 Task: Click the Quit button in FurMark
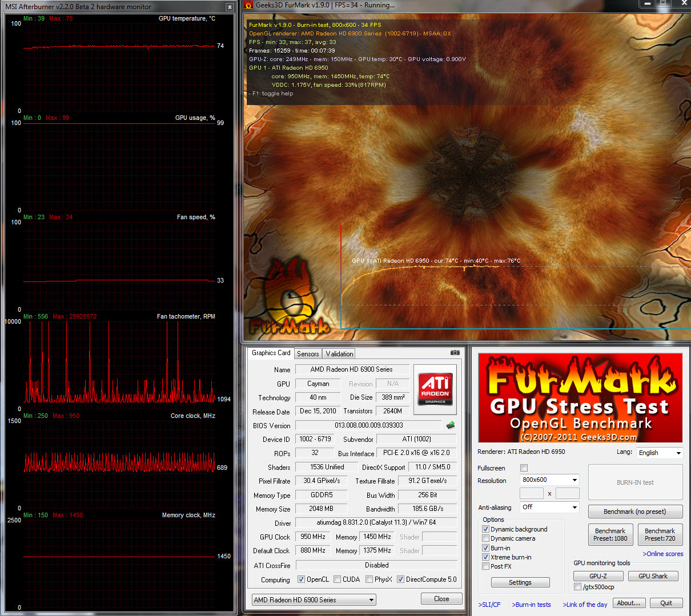click(666, 603)
